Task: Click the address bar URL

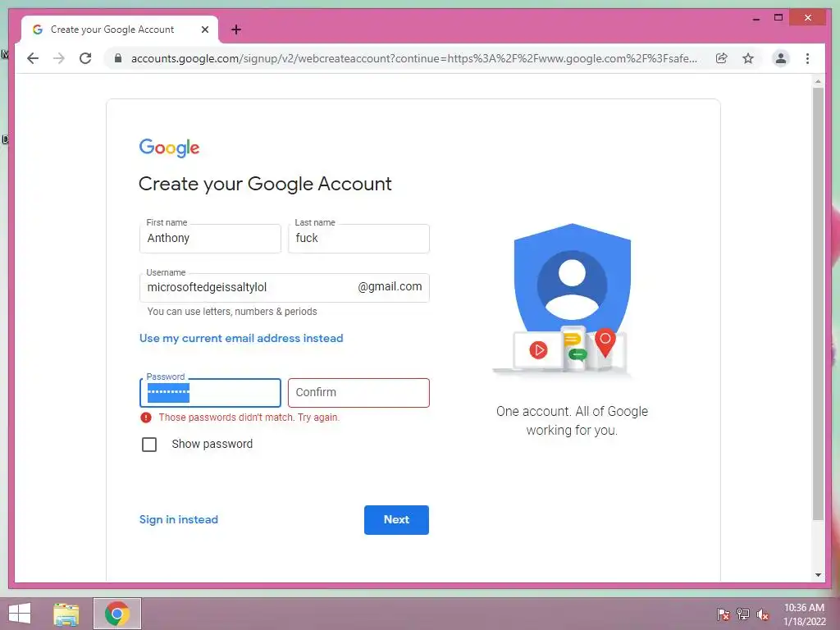Action: pos(414,58)
